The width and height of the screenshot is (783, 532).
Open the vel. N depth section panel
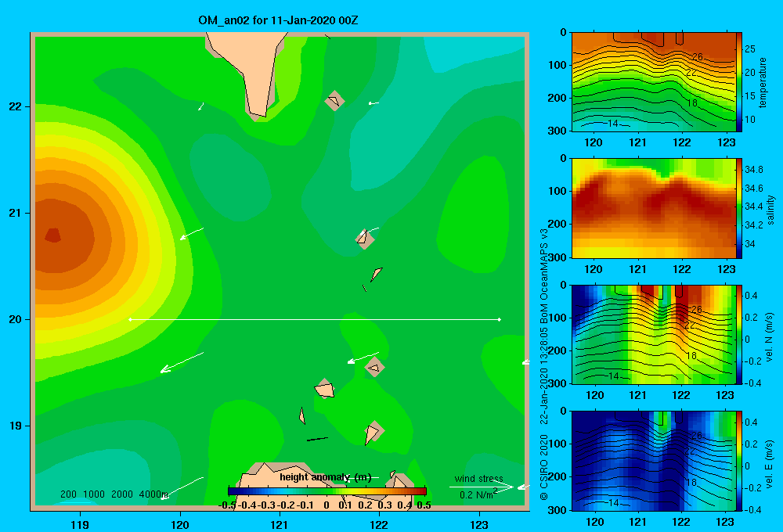(x=653, y=334)
